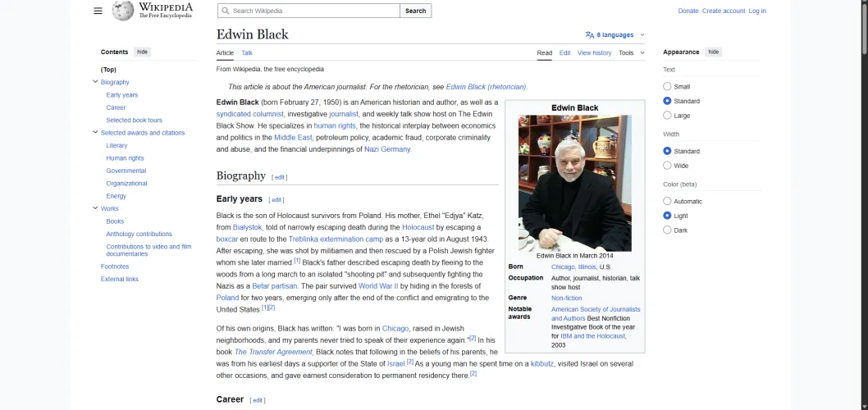
Task: Select Wide width option
Action: pyautogui.click(x=667, y=166)
